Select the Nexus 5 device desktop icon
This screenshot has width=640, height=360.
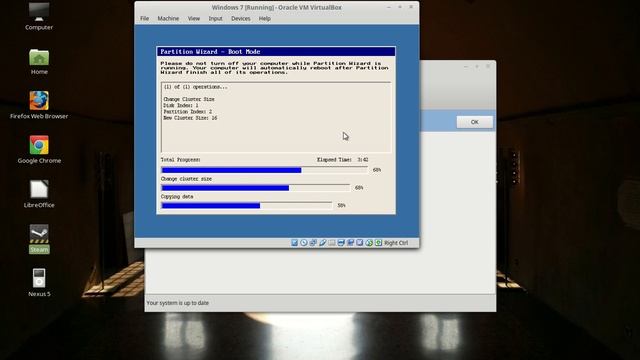pyautogui.click(x=39, y=283)
